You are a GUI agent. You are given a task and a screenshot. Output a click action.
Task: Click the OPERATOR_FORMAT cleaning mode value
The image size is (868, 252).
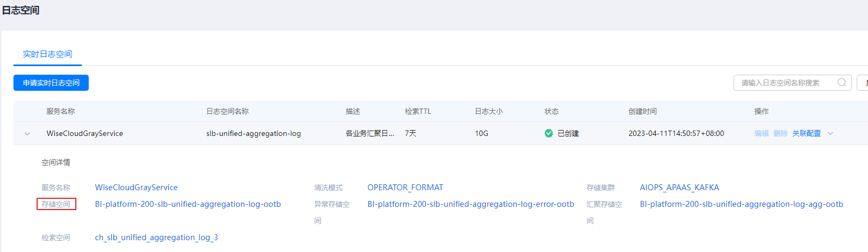(405, 188)
